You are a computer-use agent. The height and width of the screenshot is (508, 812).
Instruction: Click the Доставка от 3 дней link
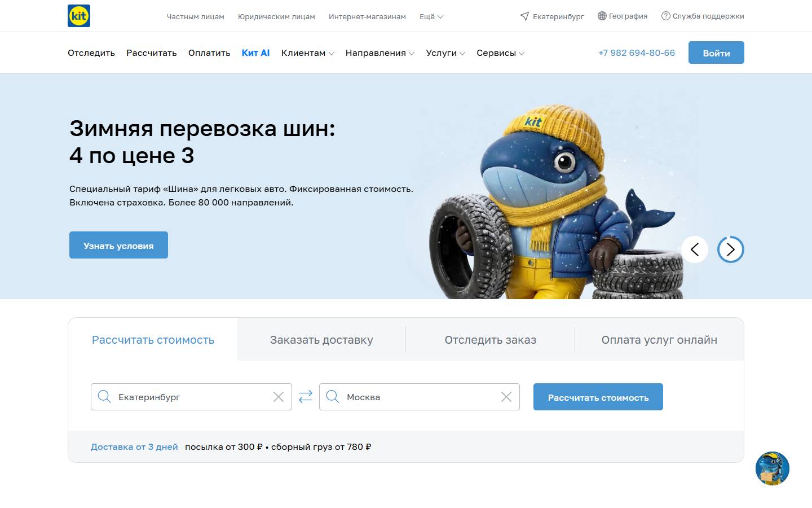click(x=134, y=446)
